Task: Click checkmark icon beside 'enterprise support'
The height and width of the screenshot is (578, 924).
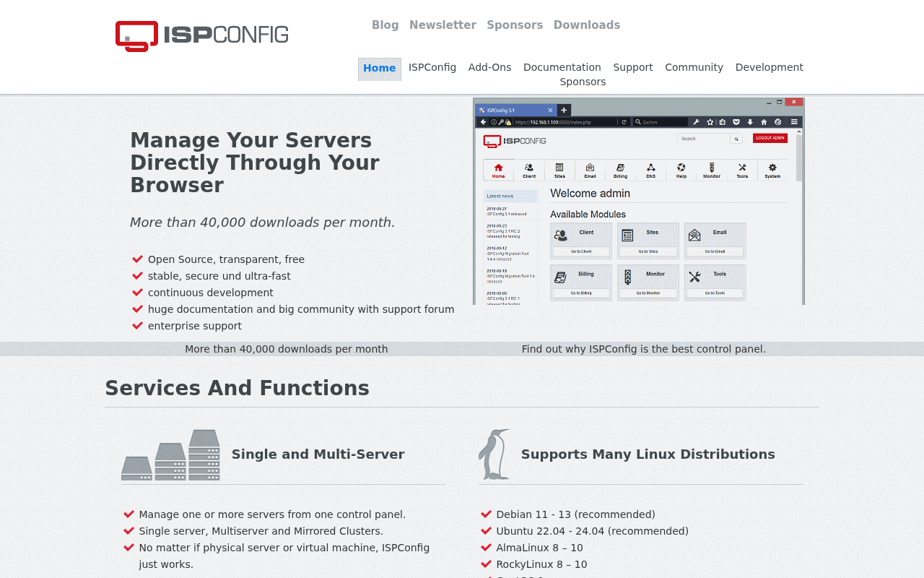Action: click(x=138, y=326)
